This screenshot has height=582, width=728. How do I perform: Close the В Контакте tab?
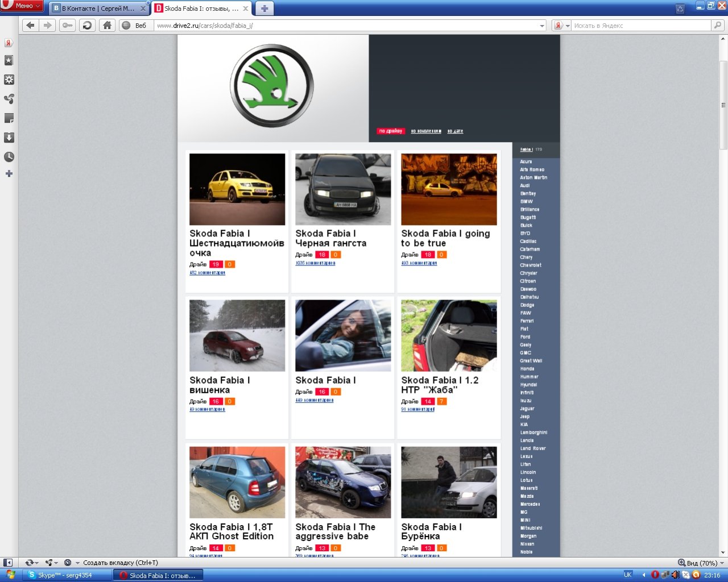[x=143, y=9]
